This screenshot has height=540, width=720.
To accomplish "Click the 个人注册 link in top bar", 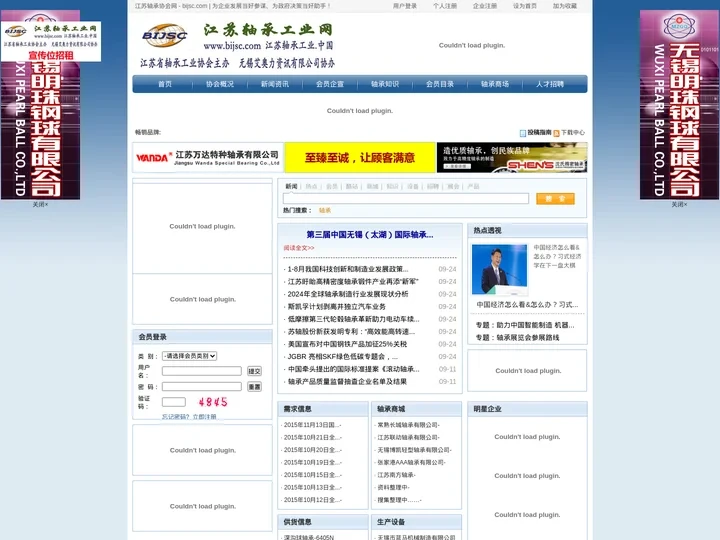I will tap(444, 6).
